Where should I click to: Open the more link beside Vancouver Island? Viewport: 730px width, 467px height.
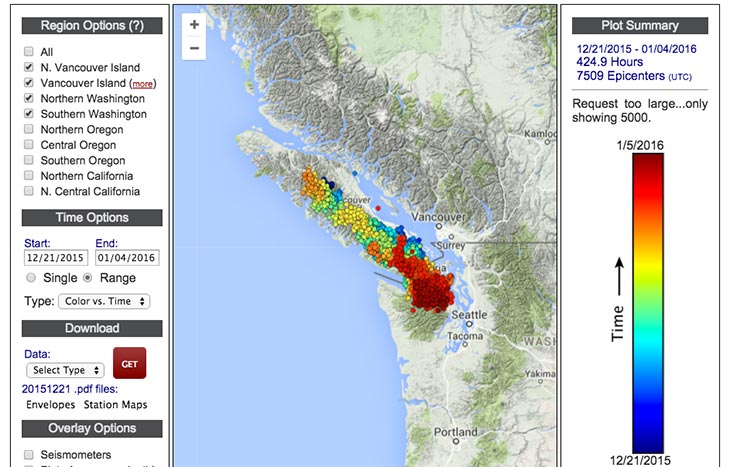tap(142, 84)
